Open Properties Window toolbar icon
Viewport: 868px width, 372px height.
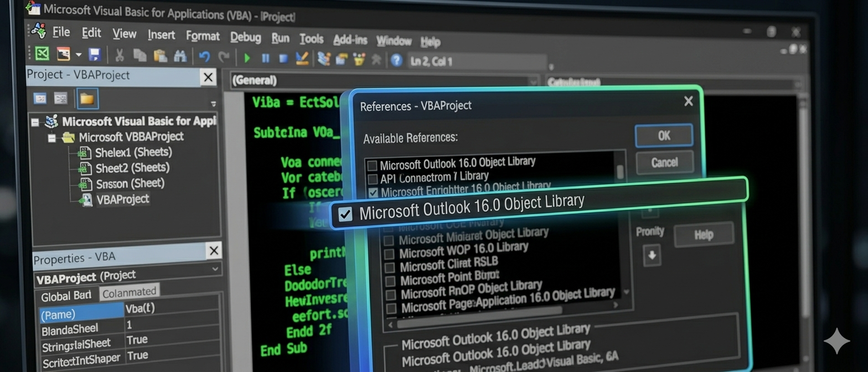click(342, 59)
